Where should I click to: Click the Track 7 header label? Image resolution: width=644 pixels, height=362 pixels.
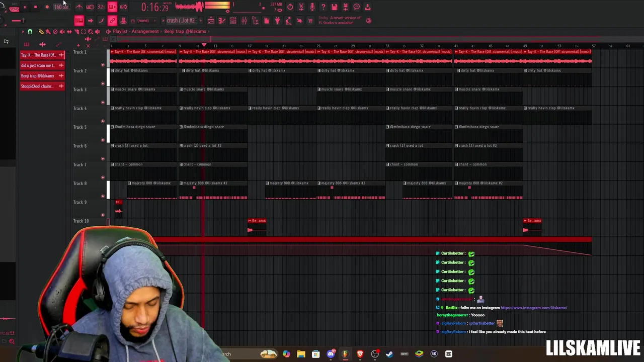pyautogui.click(x=80, y=165)
